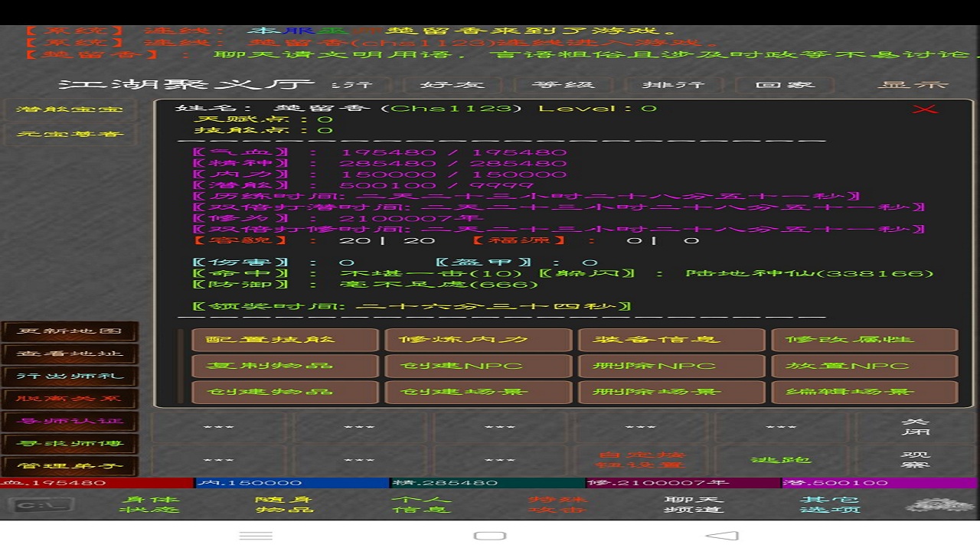Click the 创建场景 button
This screenshot has width=980, height=551.
(x=479, y=392)
